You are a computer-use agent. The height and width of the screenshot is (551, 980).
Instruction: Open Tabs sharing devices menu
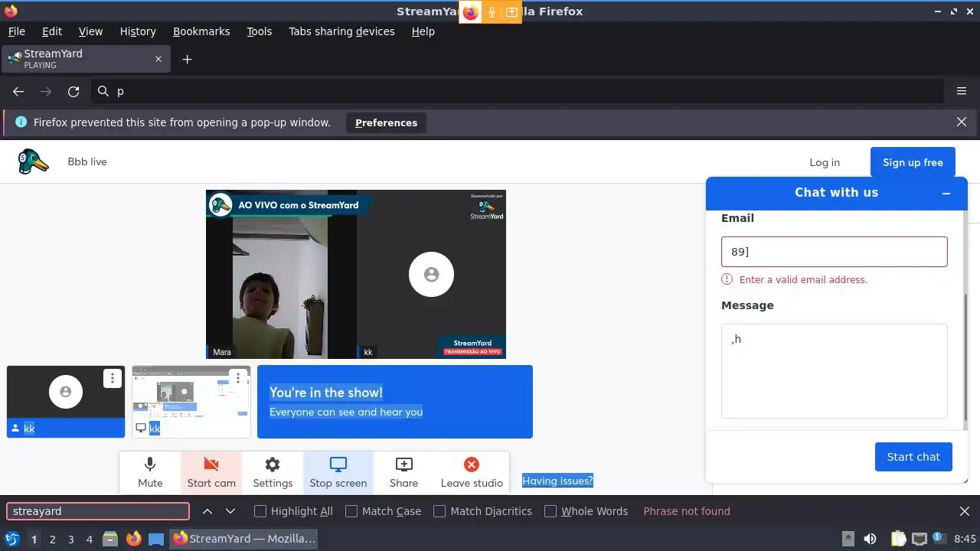(x=341, y=31)
